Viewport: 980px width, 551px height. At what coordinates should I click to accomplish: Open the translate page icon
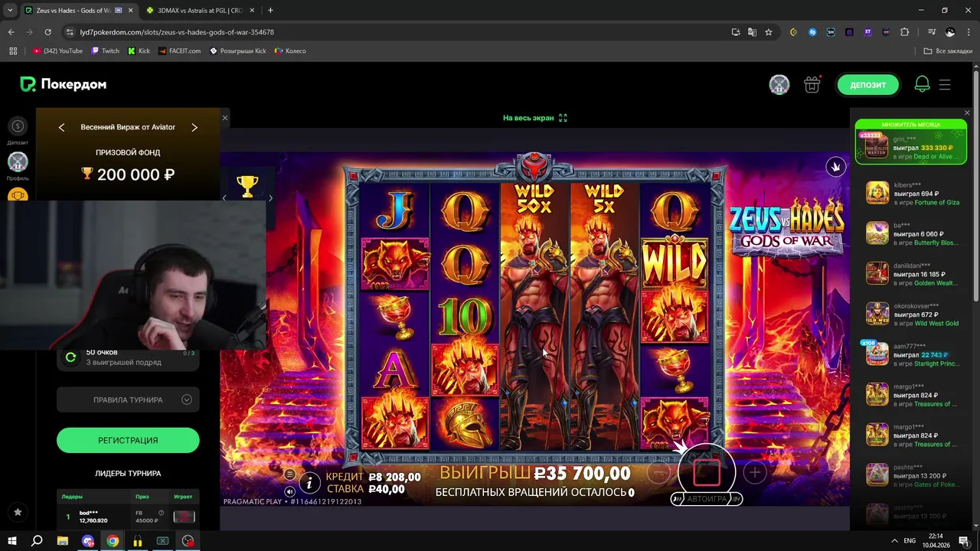pyautogui.click(x=752, y=32)
